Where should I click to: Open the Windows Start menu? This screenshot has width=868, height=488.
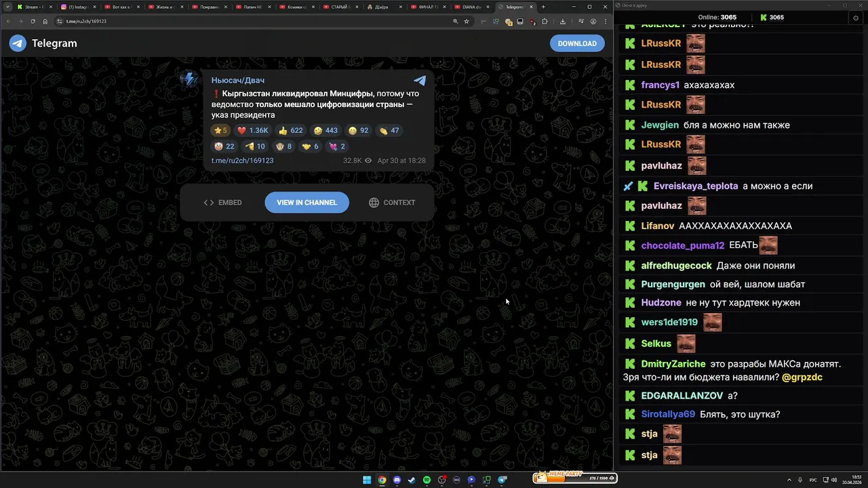click(x=367, y=480)
